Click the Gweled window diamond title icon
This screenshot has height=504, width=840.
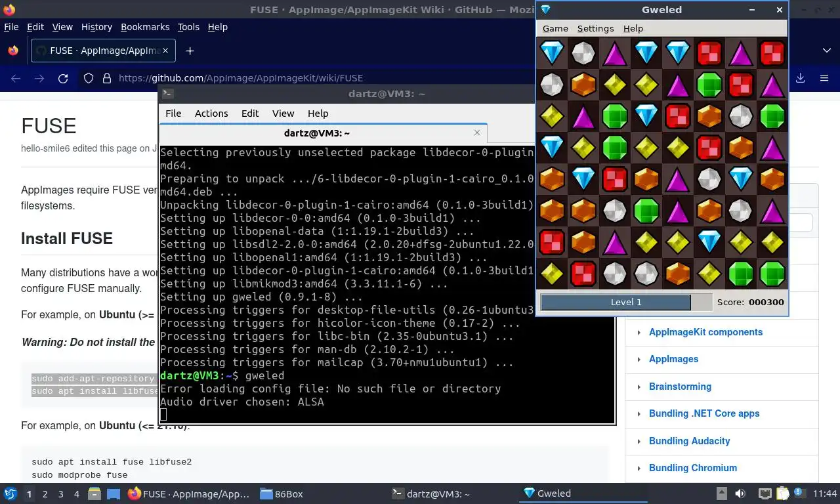click(x=545, y=10)
